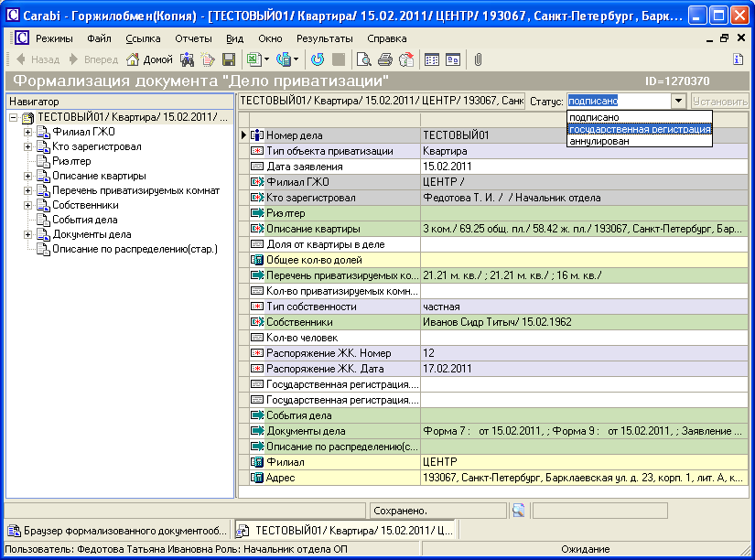Open the Статус combo box dropdown arrow
This screenshot has width=755, height=560.
click(678, 101)
